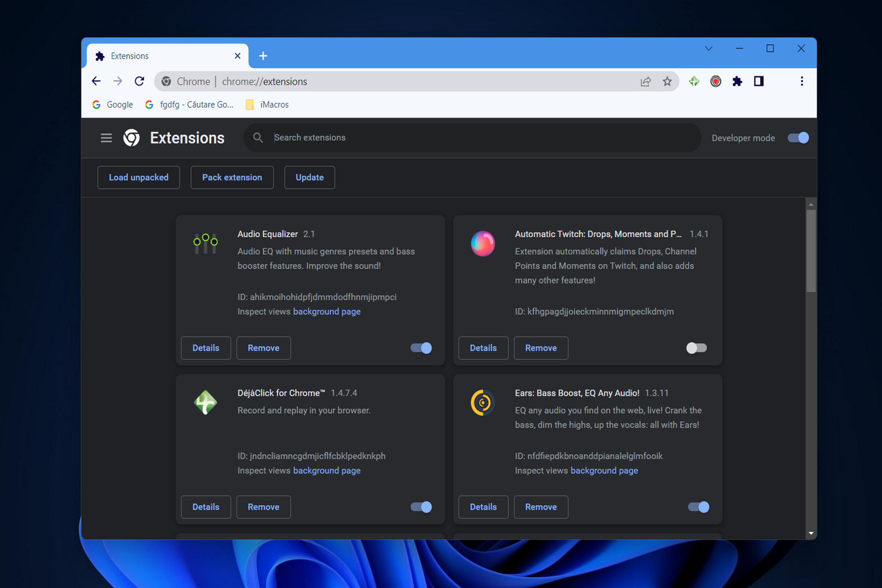Click the Audio Equalizer extension icon
Viewport: 882px width, 588px height.
point(205,244)
